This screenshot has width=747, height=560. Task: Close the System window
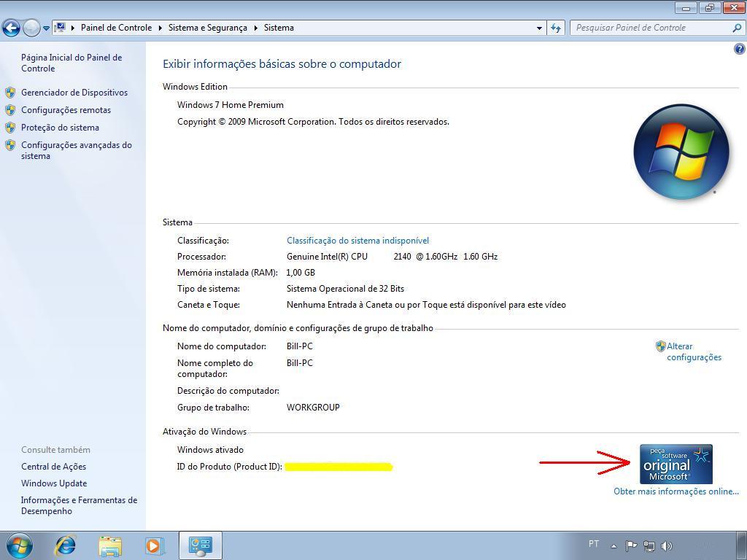click(x=735, y=7)
